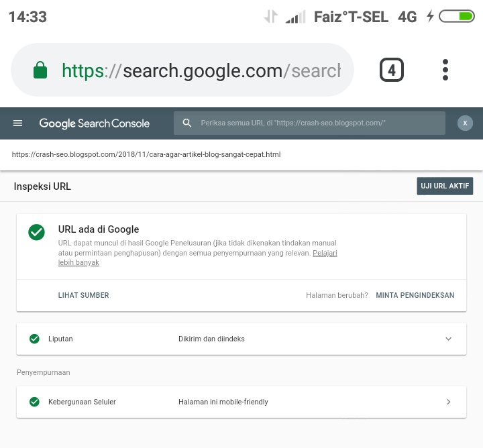Screen dimensions: 483x448
Task: Open Chrome tab switcher showing 4
Action: (x=392, y=70)
